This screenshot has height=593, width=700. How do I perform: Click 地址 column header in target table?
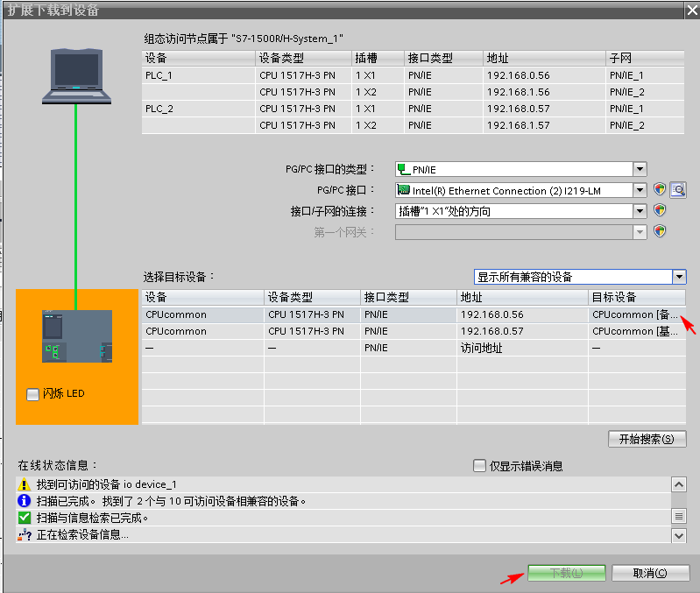tap(522, 297)
